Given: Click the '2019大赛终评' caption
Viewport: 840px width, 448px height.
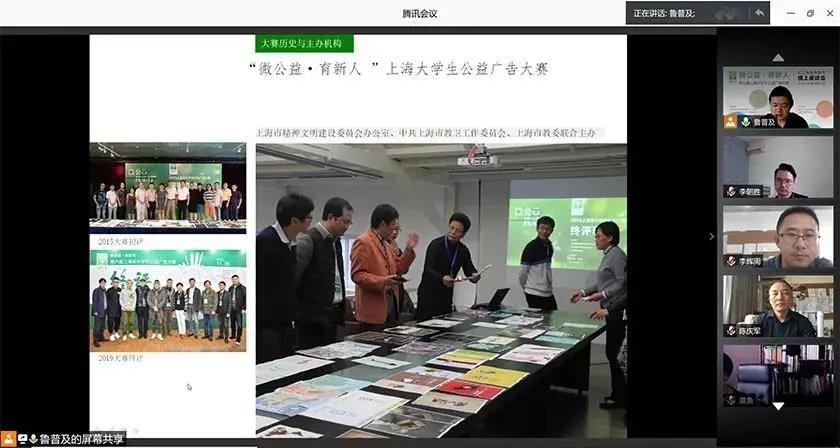Looking at the screenshot, I should click(x=121, y=358).
